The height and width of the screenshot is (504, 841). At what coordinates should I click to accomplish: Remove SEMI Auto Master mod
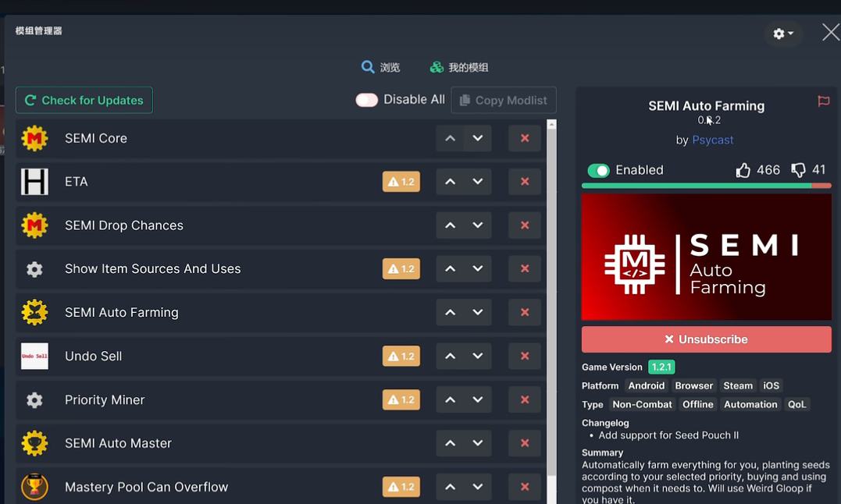click(x=525, y=443)
